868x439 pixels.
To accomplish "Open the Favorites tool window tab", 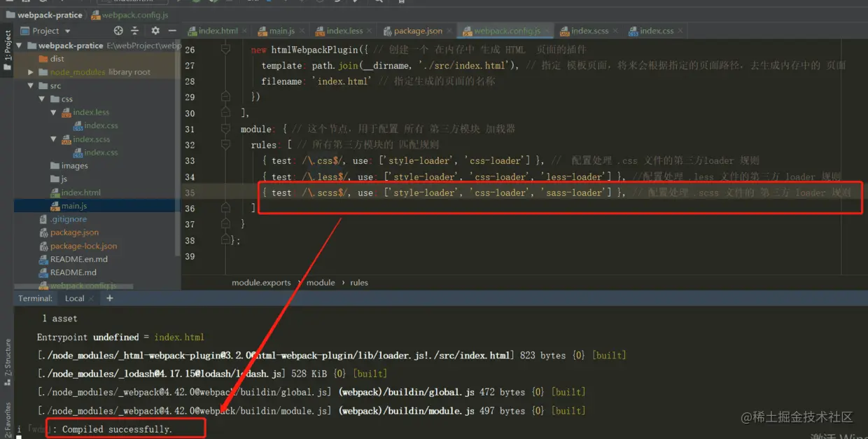I will pyautogui.click(x=7, y=419).
